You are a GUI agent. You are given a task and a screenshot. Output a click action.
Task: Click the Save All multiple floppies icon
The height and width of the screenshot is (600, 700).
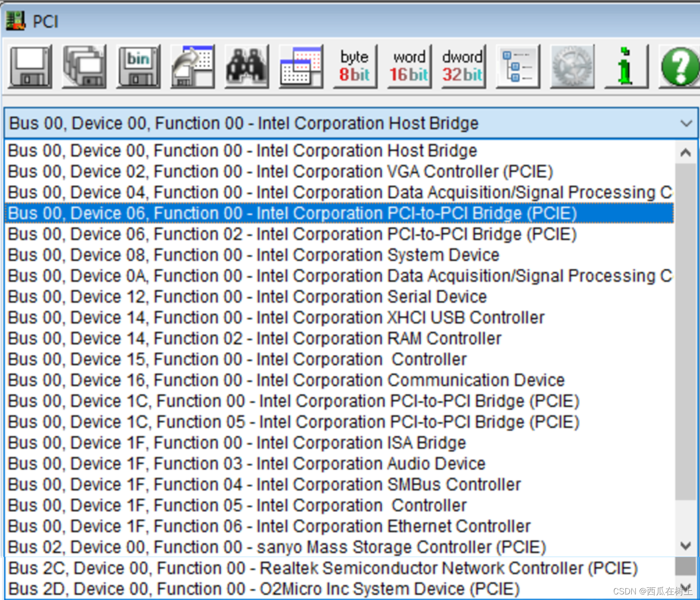[85, 67]
